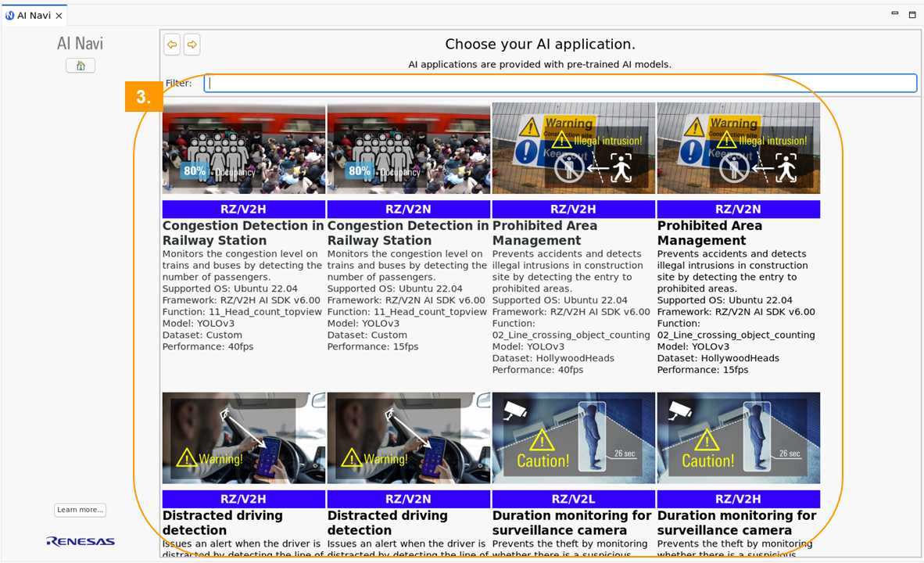Click '02_Line_crossing_object_counting' in RZ/V2N card
The height and width of the screenshot is (563, 924).
736,335
